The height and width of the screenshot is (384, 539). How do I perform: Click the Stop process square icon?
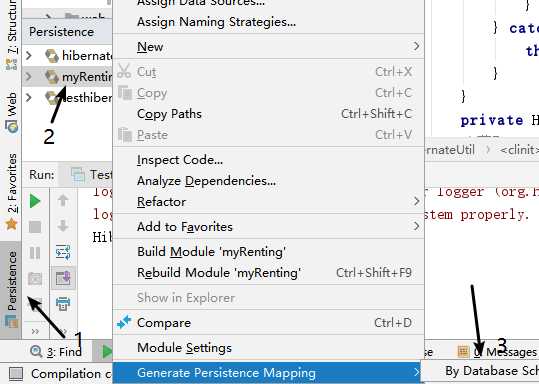[35, 227]
